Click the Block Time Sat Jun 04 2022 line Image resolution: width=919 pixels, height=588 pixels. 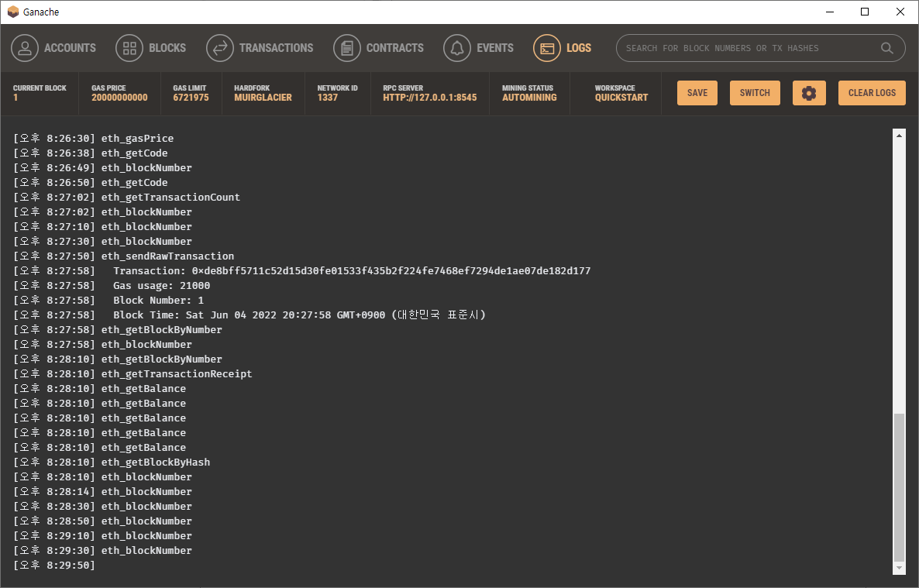coord(249,315)
